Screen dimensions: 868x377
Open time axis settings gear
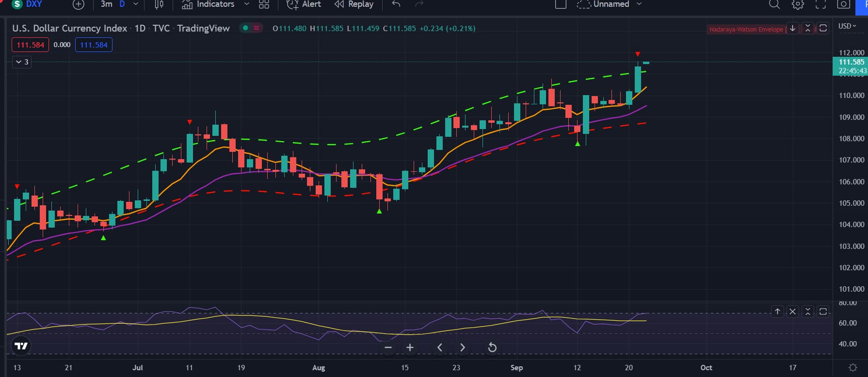(x=853, y=368)
